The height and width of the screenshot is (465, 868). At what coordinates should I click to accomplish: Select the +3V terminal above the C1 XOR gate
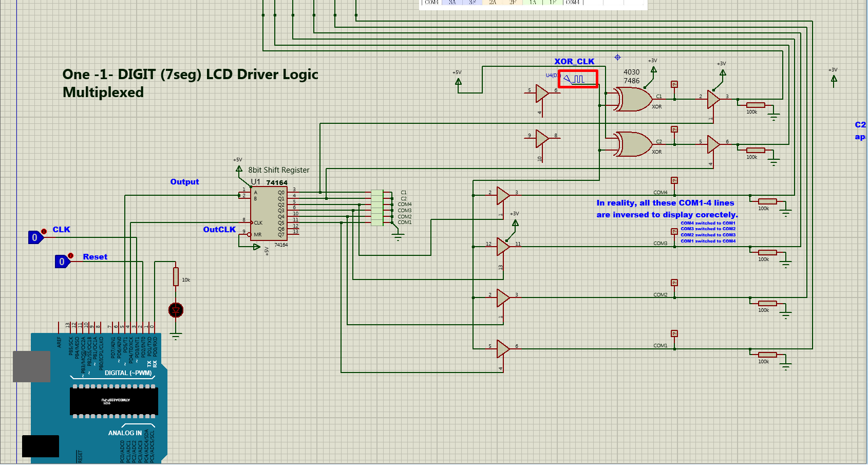(x=653, y=69)
